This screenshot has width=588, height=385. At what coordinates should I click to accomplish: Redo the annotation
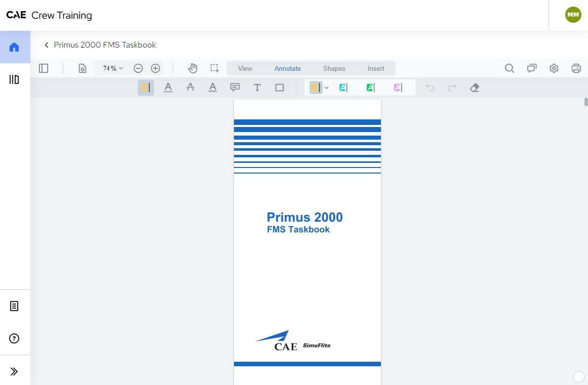(x=452, y=88)
